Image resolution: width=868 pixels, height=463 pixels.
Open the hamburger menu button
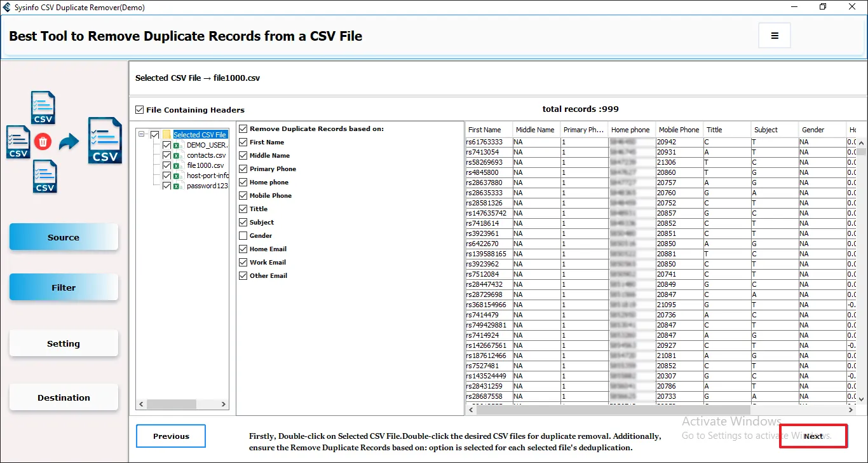click(x=774, y=36)
